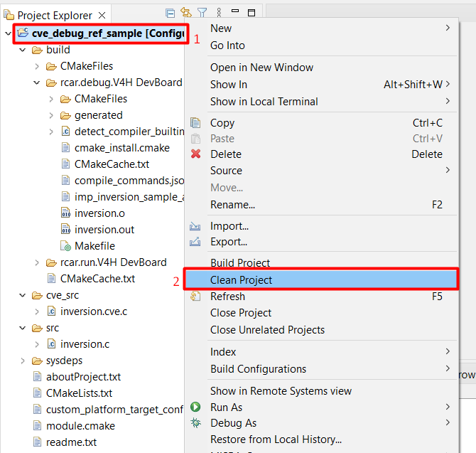Expand the rcar.run.V4H DevBoard folder
Screen dimensions: 476x453
tap(37, 262)
